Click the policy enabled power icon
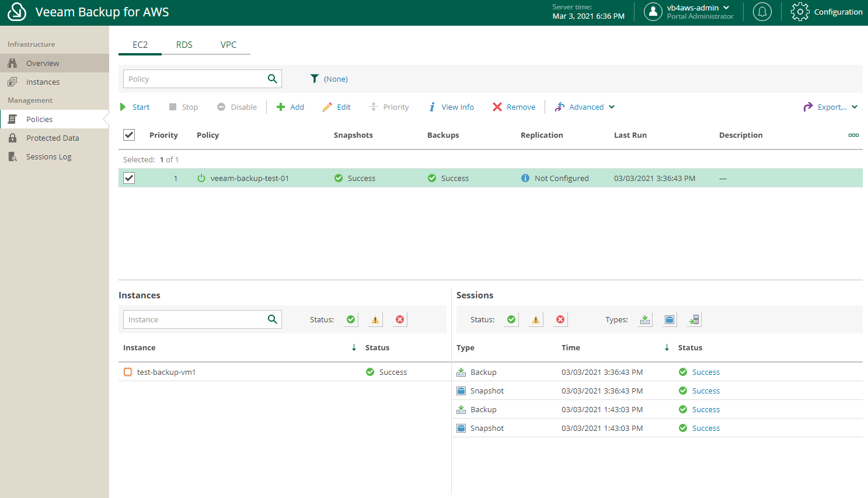The height and width of the screenshot is (498, 868). tap(201, 178)
